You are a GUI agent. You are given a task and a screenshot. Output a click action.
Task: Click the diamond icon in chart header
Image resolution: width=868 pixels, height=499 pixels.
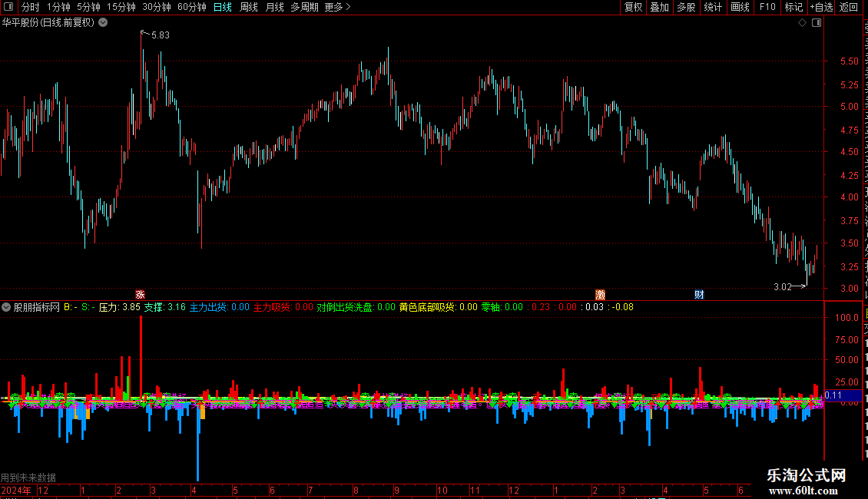pyautogui.click(x=802, y=23)
